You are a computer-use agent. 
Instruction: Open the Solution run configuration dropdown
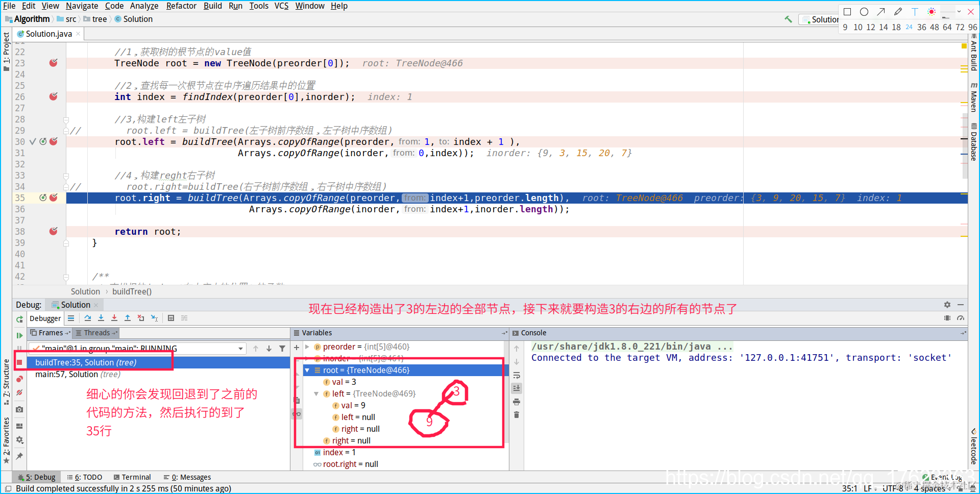(820, 19)
